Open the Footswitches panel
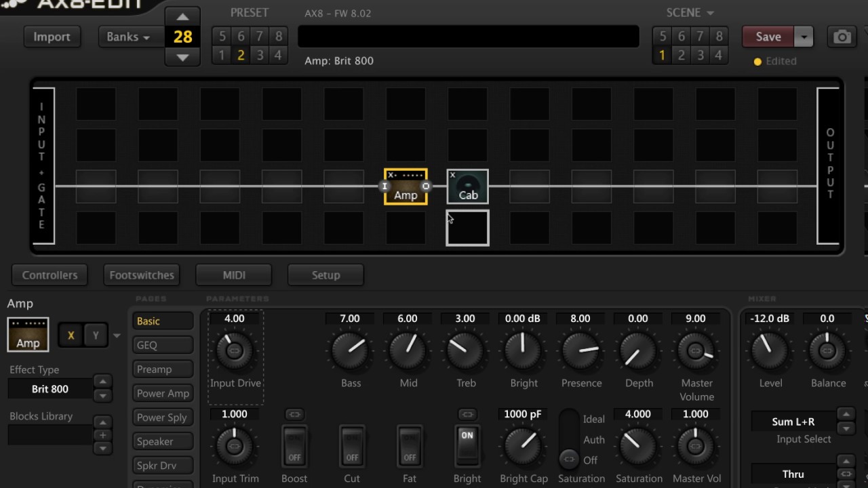This screenshot has height=488, width=868. pyautogui.click(x=142, y=275)
